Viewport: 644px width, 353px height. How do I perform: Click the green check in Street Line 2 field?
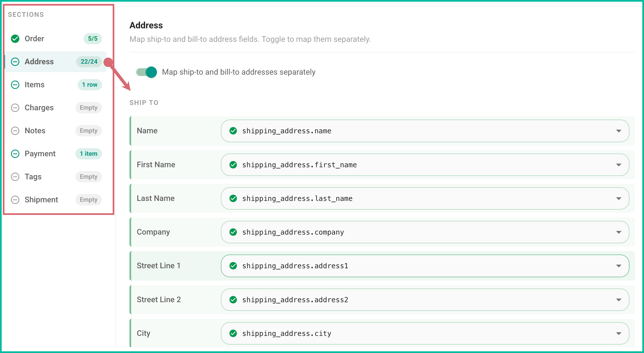click(x=233, y=300)
